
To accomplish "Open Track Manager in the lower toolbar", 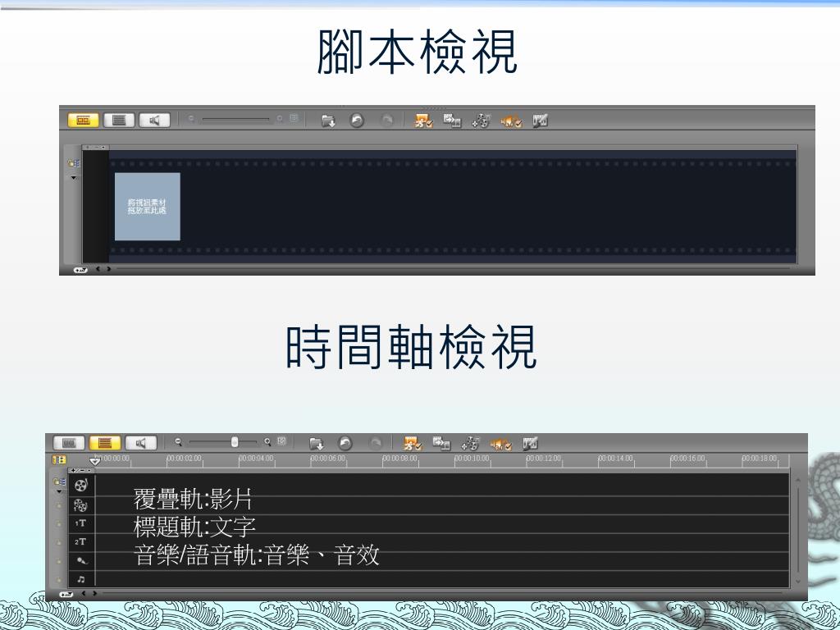I will click(470, 444).
